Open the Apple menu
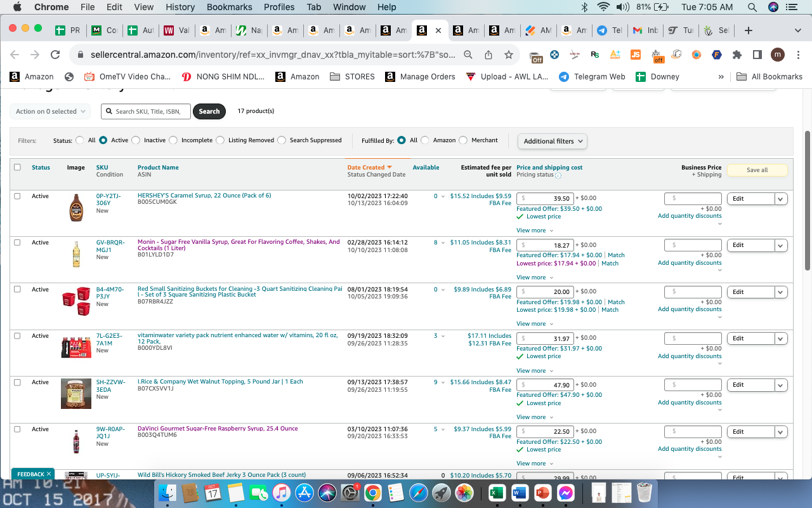The image size is (812, 508). click(17, 7)
